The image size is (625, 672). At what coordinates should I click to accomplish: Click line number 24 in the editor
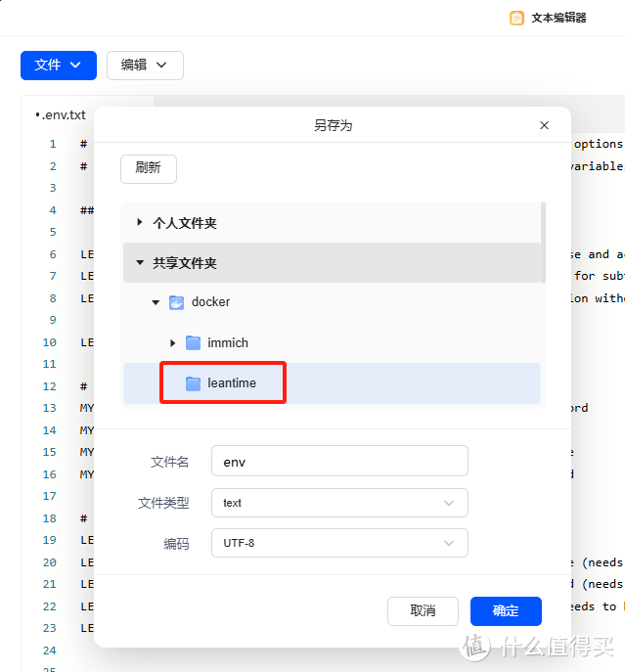tap(49, 650)
